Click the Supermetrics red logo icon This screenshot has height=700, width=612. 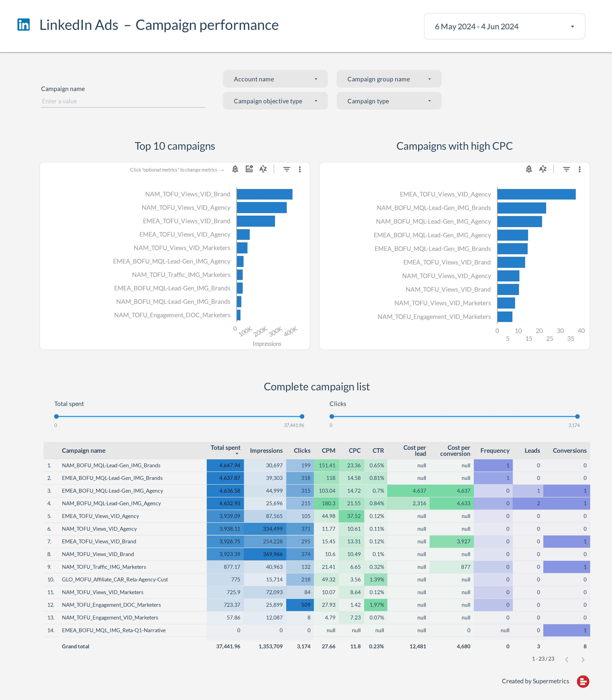(x=583, y=681)
